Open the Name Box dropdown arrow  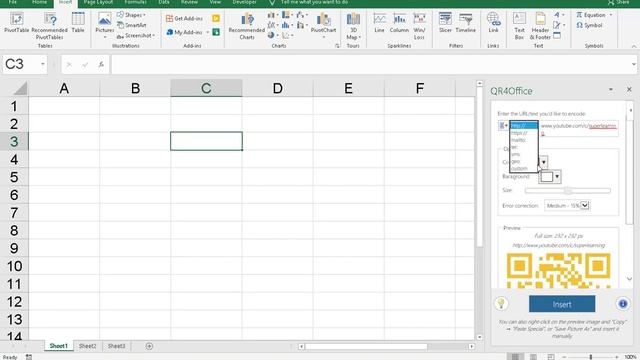point(42,64)
